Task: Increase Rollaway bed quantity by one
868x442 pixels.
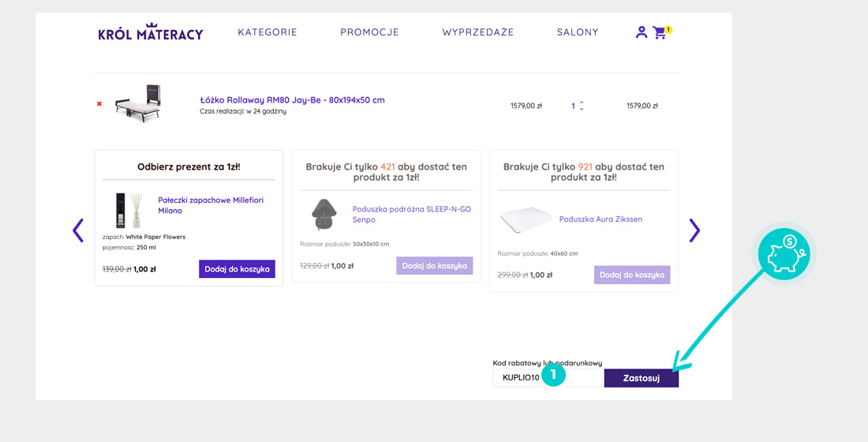Action: 582,102
